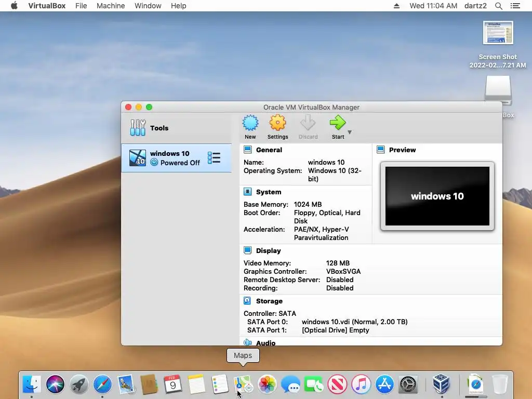Screen dimensions: 532x399
Task: Open the Mail stamp icon in the Dock
Action: tap(126, 384)
